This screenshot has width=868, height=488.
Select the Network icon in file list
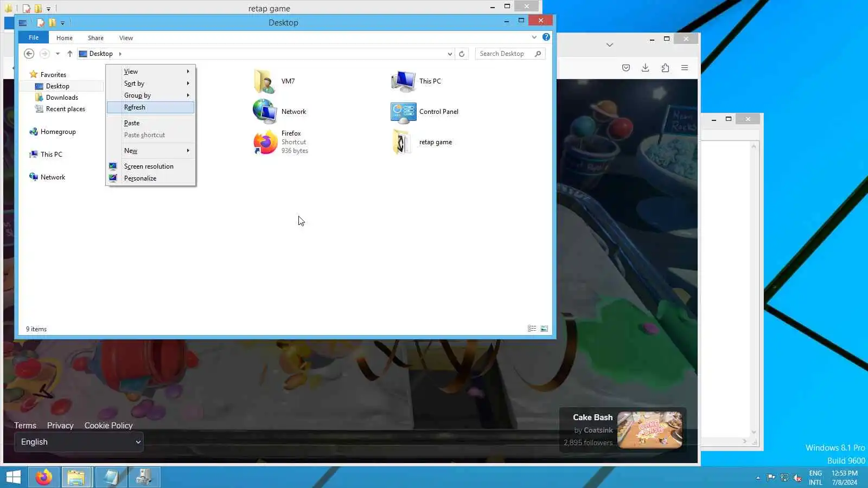pos(265,112)
